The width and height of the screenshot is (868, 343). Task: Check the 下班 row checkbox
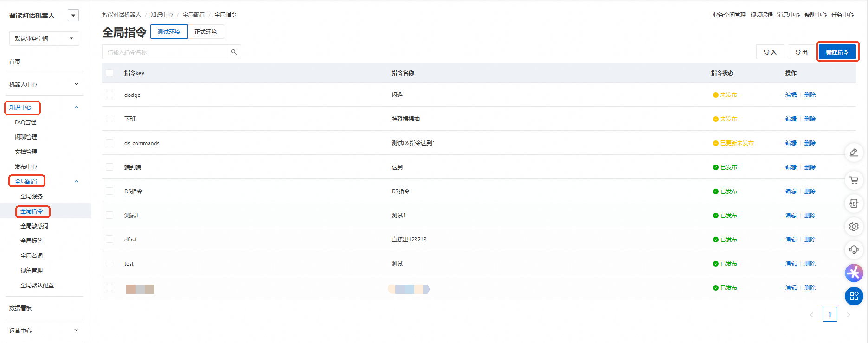click(x=110, y=119)
